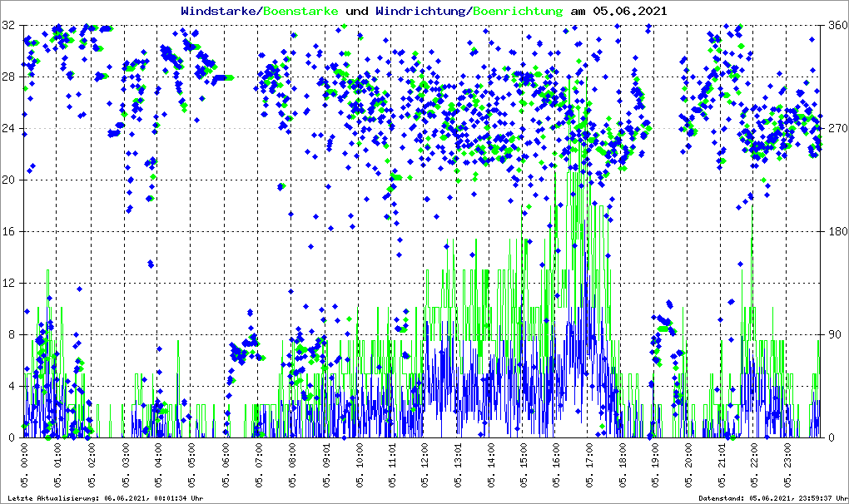Click the blue "Windstarke" title word
This screenshot has height=504, width=849.
point(220,12)
